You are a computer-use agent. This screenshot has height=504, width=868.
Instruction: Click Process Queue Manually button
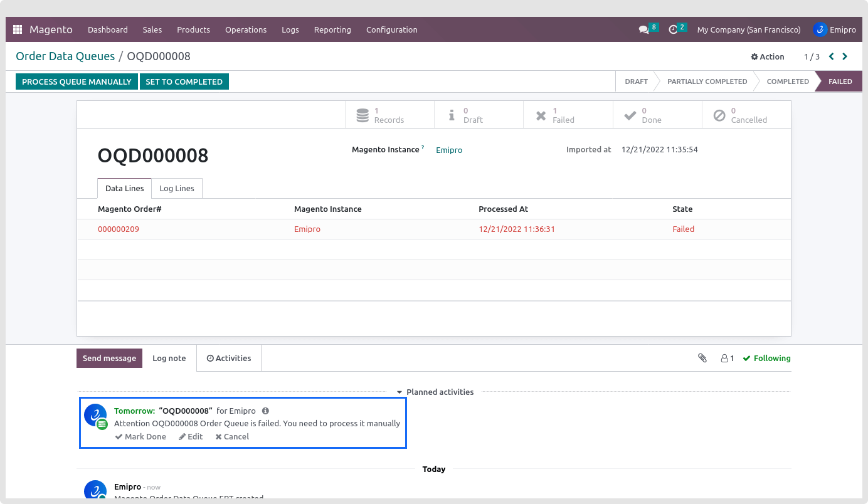77,81
